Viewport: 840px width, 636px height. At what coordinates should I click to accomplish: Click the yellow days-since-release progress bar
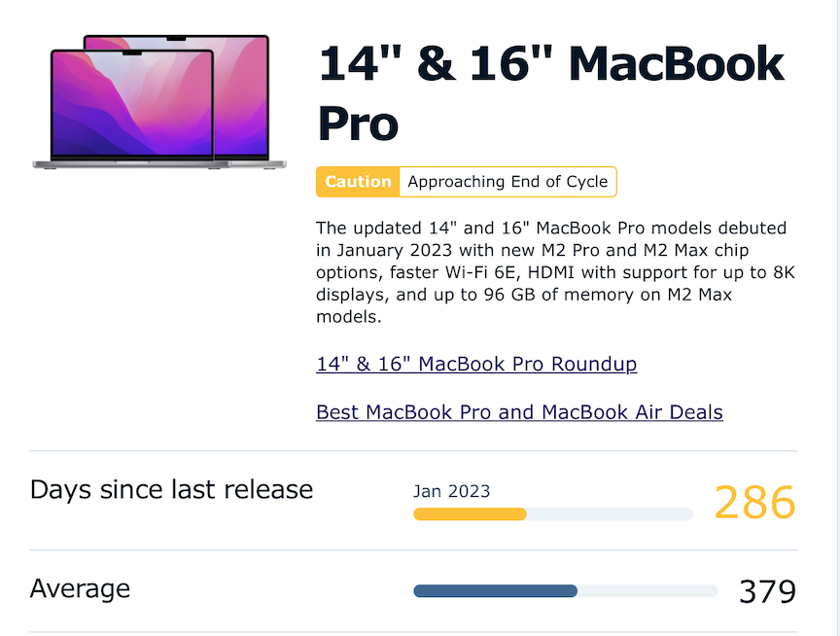coord(470,513)
